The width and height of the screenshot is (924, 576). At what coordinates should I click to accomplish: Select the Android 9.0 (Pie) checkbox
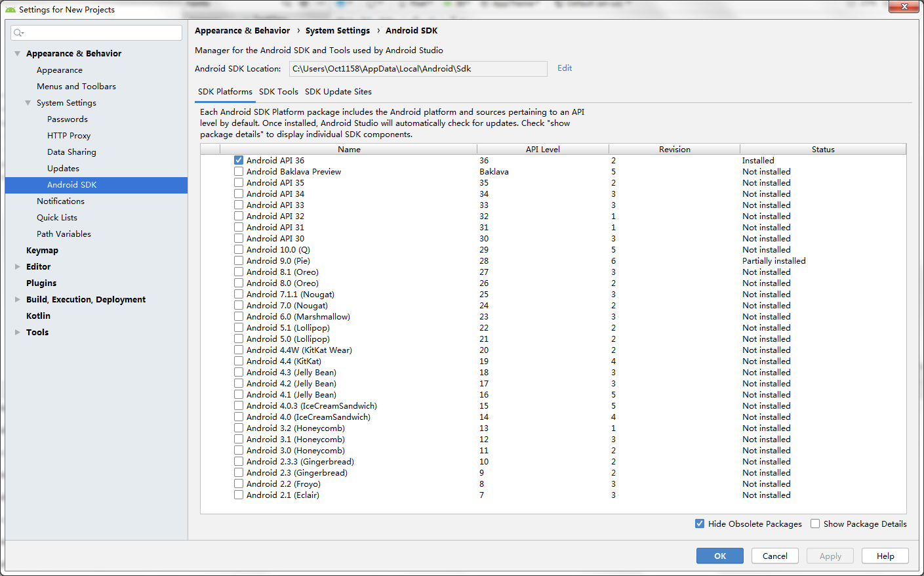coord(239,260)
